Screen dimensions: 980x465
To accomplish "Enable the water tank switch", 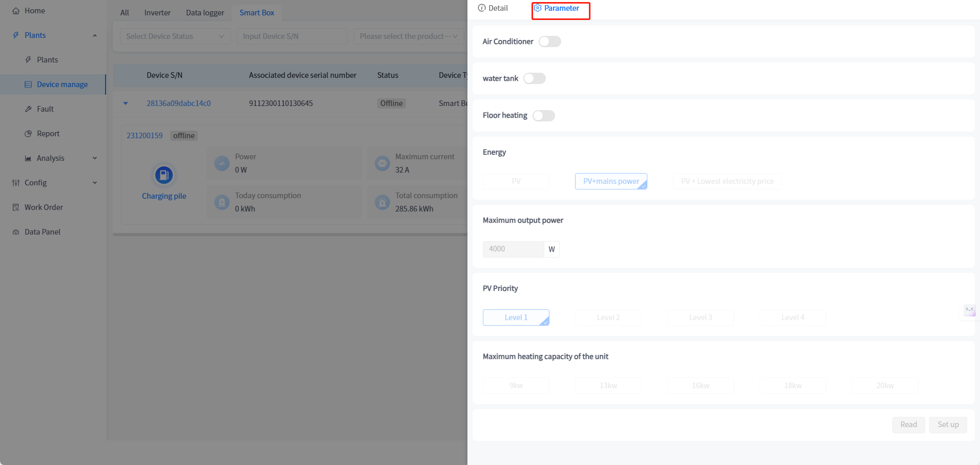I will (535, 78).
